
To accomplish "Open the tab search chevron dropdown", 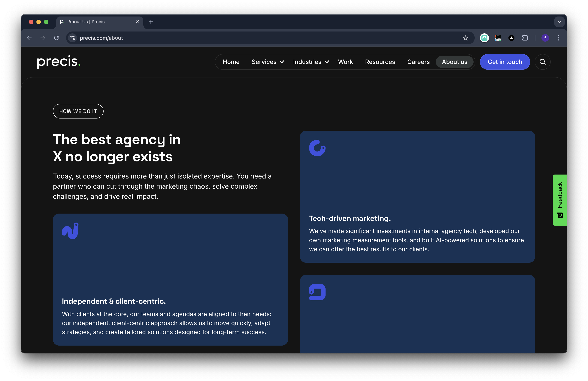I will point(559,22).
